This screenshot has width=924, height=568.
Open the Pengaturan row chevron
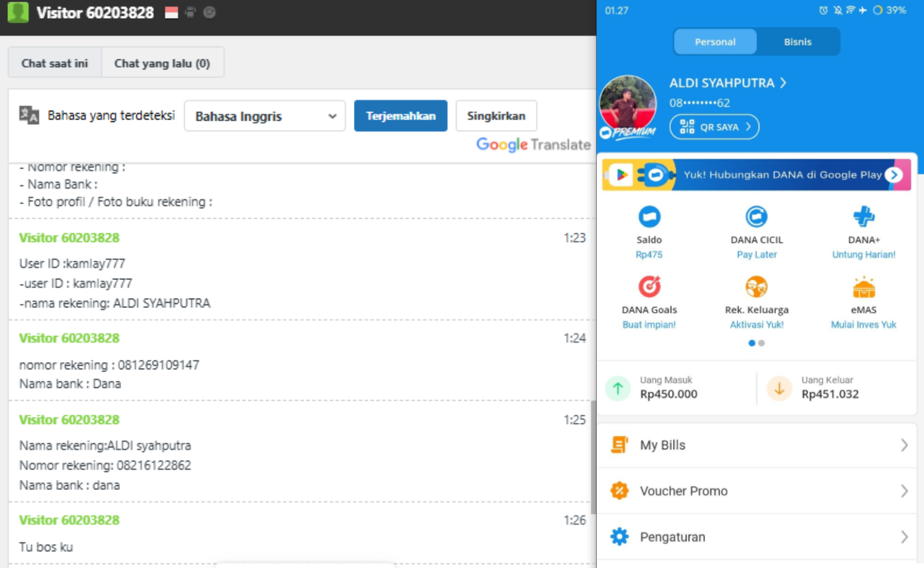click(904, 537)
